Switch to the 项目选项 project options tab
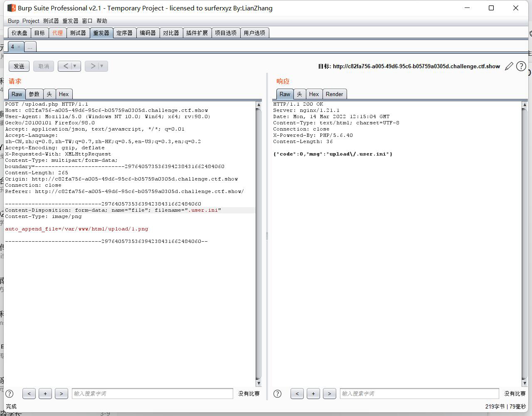 coord(226,33)
